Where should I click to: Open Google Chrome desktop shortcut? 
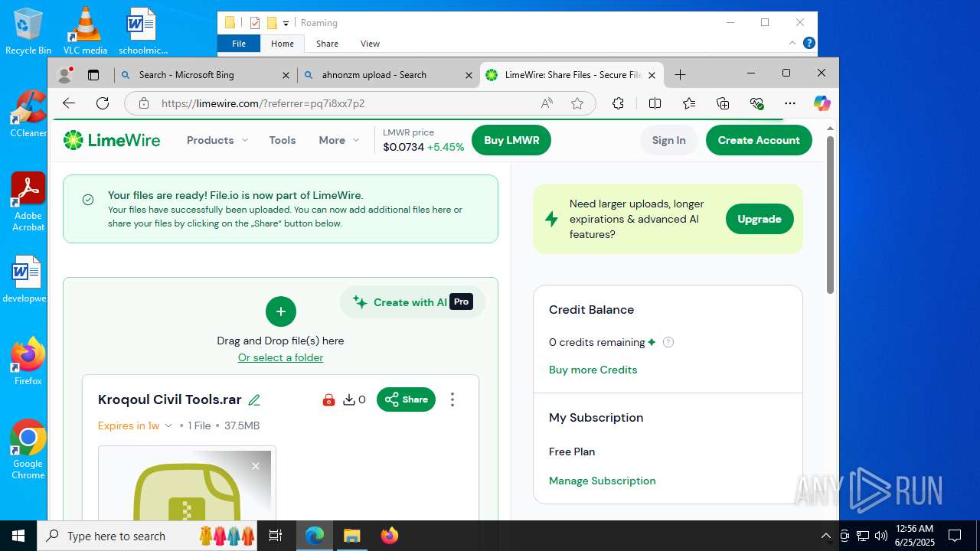[28, 449]
